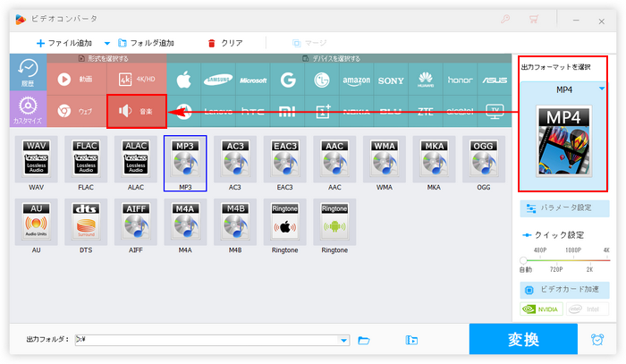
Task: Open パラメータ設定 parameter settings
Action: pos(564,208)
